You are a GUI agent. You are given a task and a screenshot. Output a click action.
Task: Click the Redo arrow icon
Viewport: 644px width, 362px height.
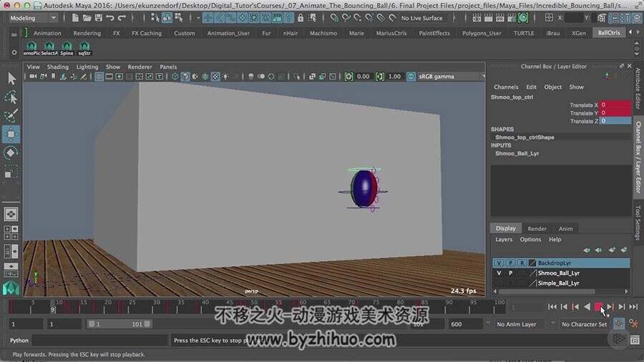coord(122,18)
